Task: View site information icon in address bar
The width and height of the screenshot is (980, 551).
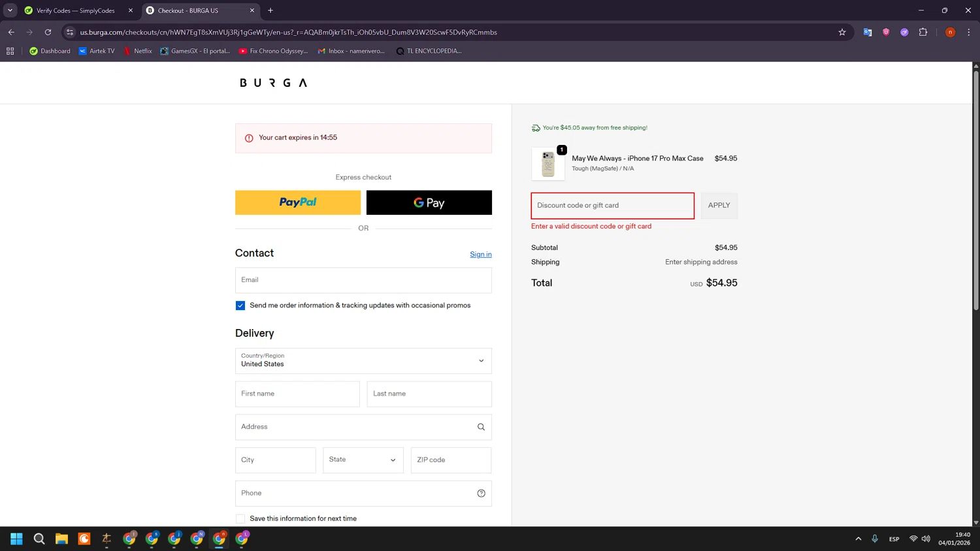Action: pyautogui.click(x=70, y=32)
